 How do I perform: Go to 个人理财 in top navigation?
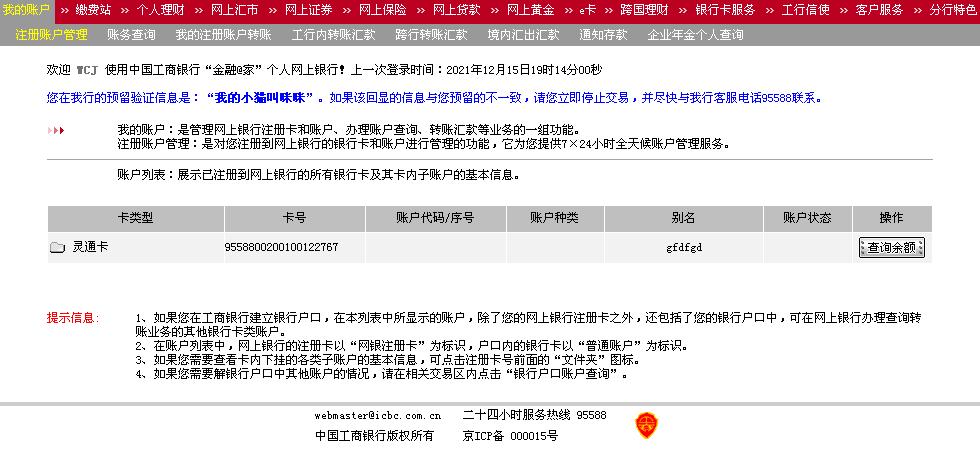point(160,10)
